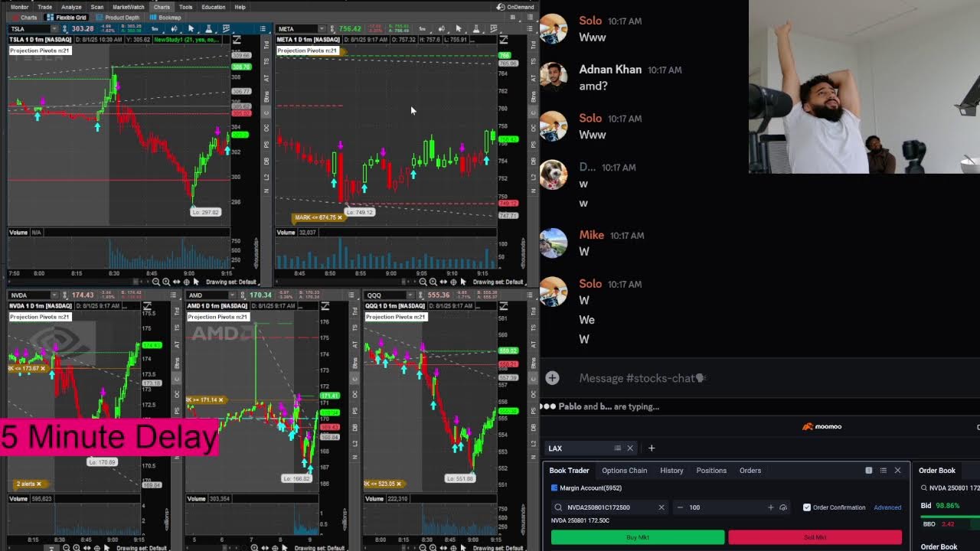Open the TSLA chart style settings icon
Screen dimensions: 980x551
coord(174,29)
